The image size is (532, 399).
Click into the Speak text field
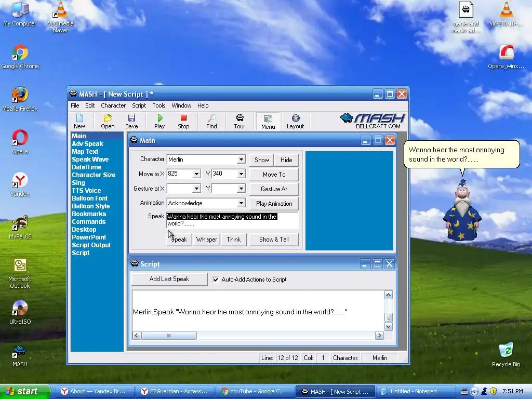click(232, 220)
